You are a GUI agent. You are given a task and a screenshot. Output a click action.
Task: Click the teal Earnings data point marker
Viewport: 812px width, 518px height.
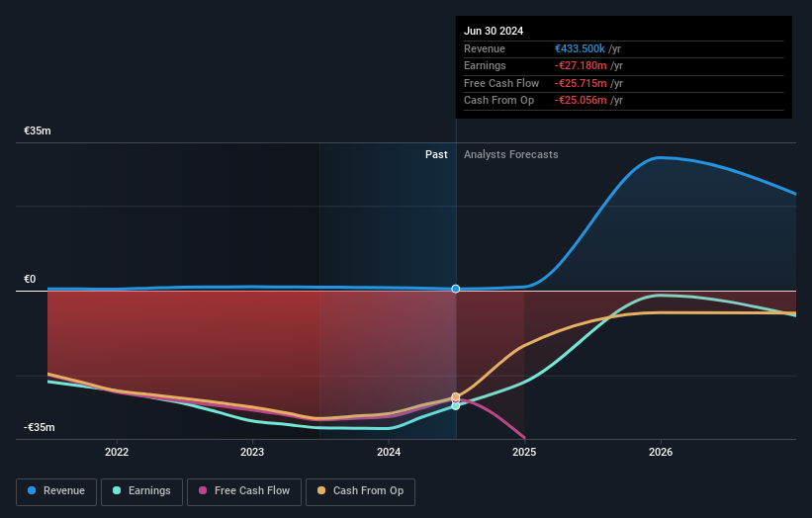tap(456, 406)
